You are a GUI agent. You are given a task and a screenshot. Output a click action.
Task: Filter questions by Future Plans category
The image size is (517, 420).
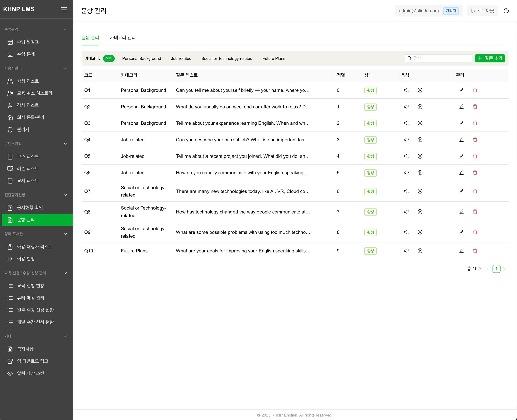(x=274, y=58)
